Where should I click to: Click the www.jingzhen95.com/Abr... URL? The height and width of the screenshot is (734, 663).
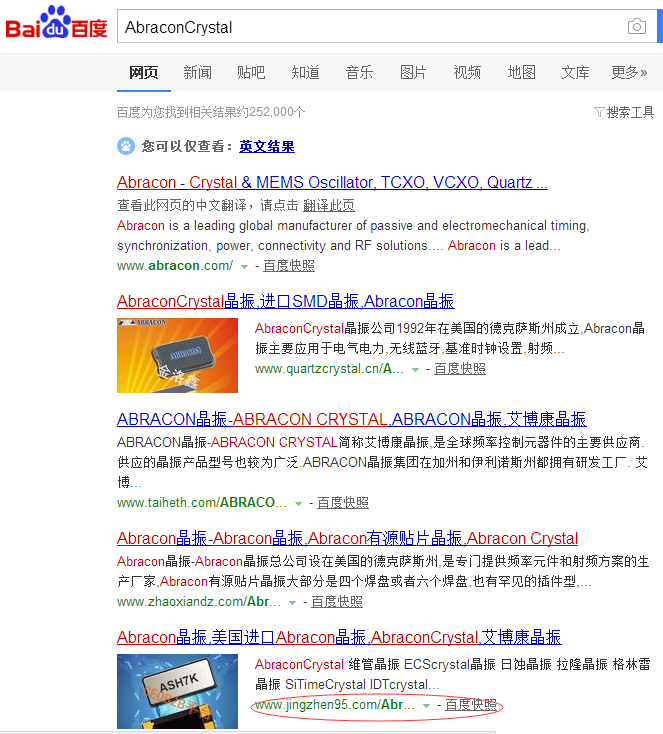point(335,705)
